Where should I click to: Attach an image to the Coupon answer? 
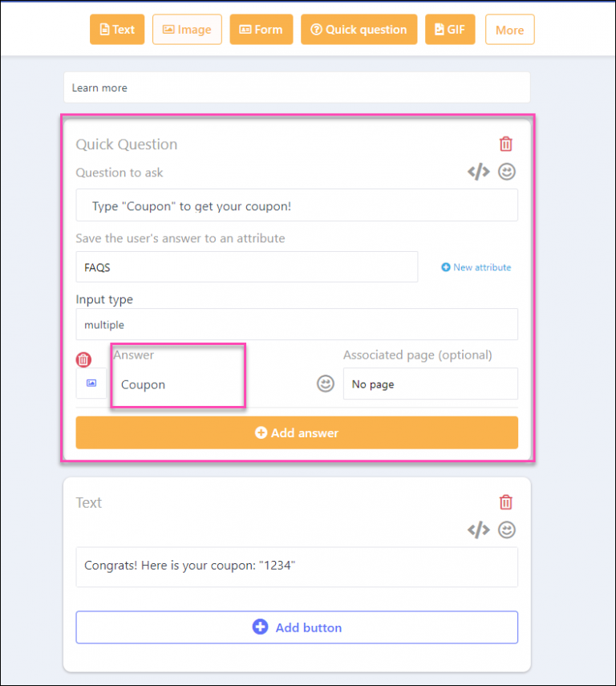pyautogui.click(x=90, y=384)
